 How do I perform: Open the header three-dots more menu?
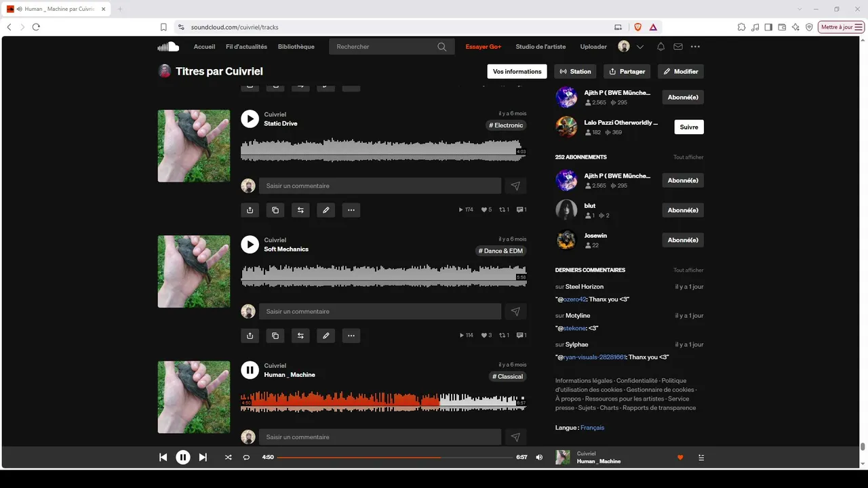[695, 47]
